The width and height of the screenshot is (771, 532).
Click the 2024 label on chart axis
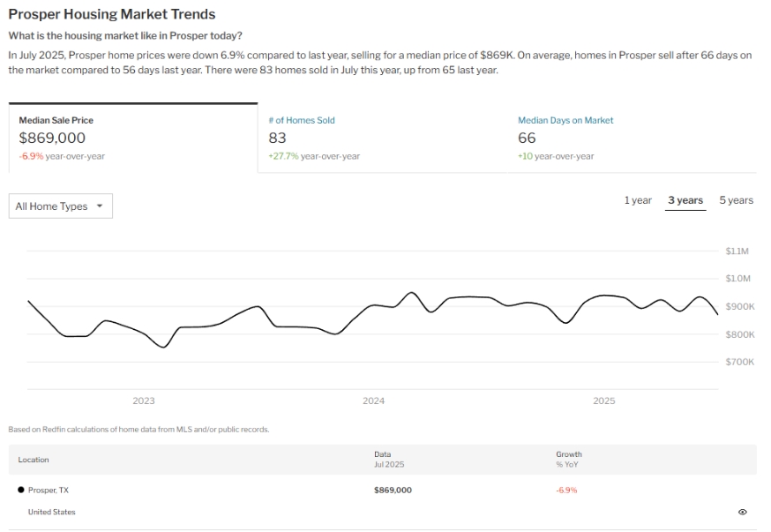(x=373, y=401)
